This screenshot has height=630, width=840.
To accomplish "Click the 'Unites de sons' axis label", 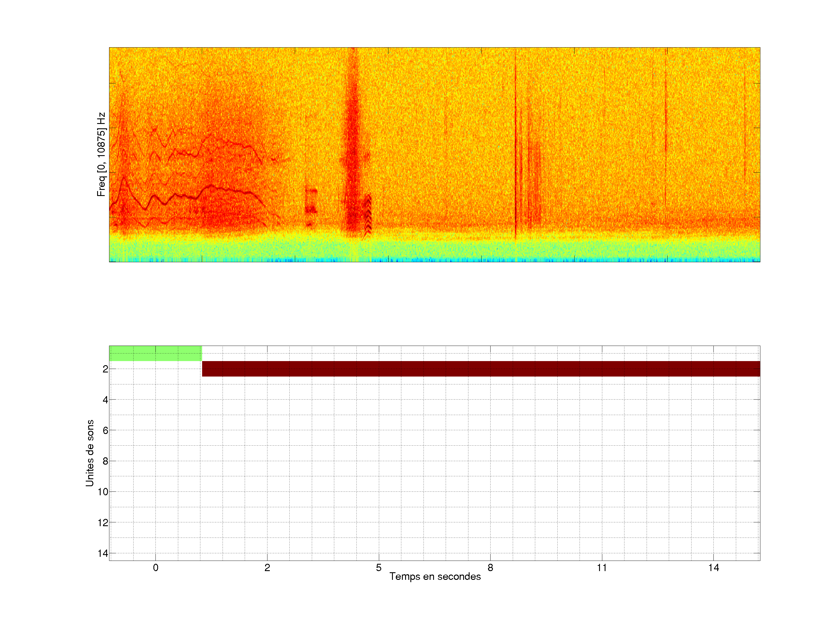I will [x=90, y=453].
